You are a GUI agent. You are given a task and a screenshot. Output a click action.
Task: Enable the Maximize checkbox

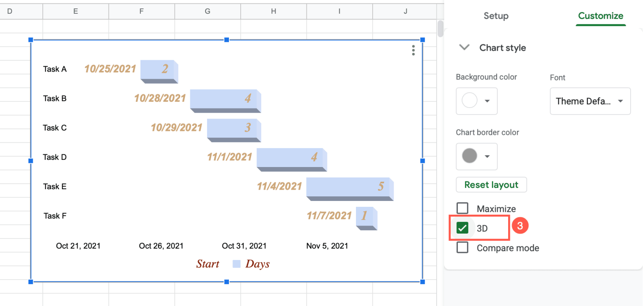pyautogui.click(x=462, y=208)
